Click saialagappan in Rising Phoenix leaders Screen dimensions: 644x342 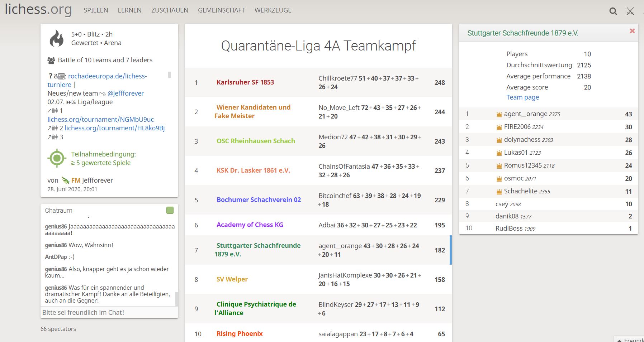(x=338, y=334)
